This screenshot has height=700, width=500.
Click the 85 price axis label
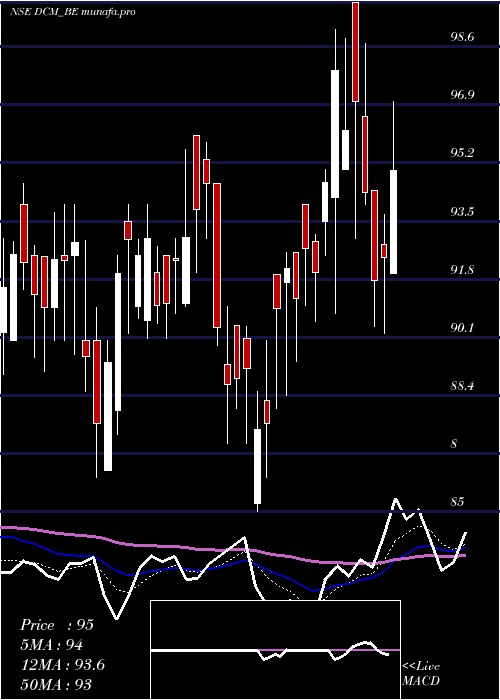457,502
